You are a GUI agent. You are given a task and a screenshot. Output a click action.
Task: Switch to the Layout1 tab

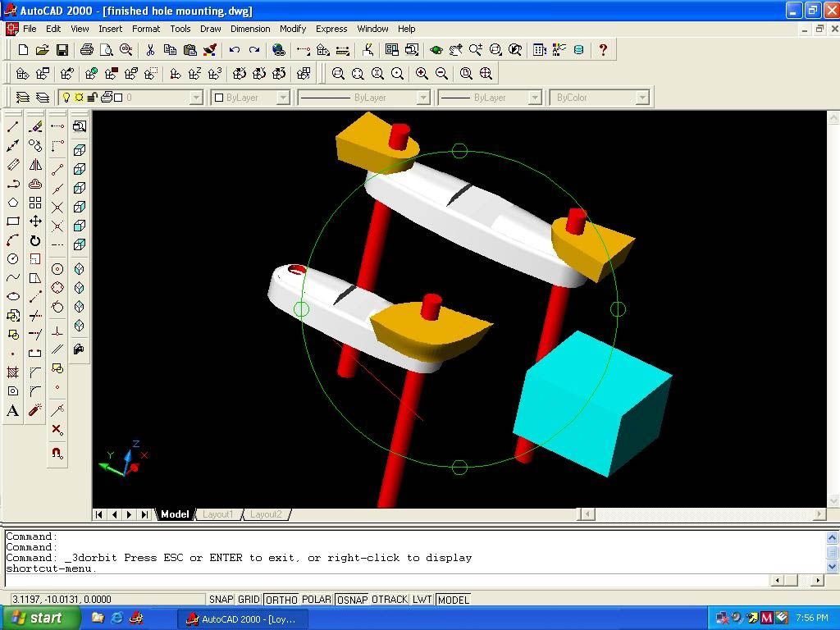pos(218,514)
